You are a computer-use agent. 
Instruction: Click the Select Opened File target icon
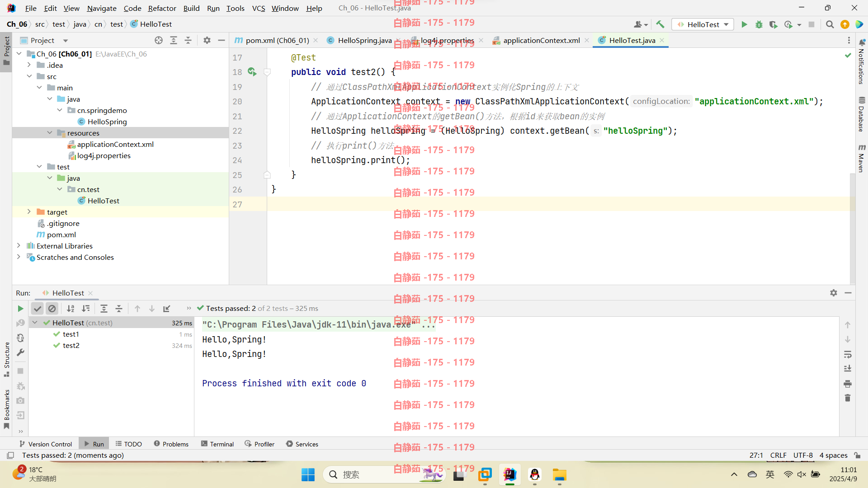click(x=159, y=40)
